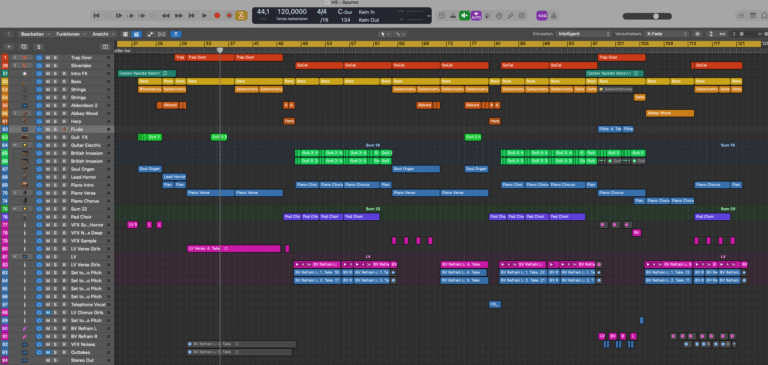Click the tempo value 120,0000
Image resolution: width=768 pixels, height=365 pixels.
(292, 11)
